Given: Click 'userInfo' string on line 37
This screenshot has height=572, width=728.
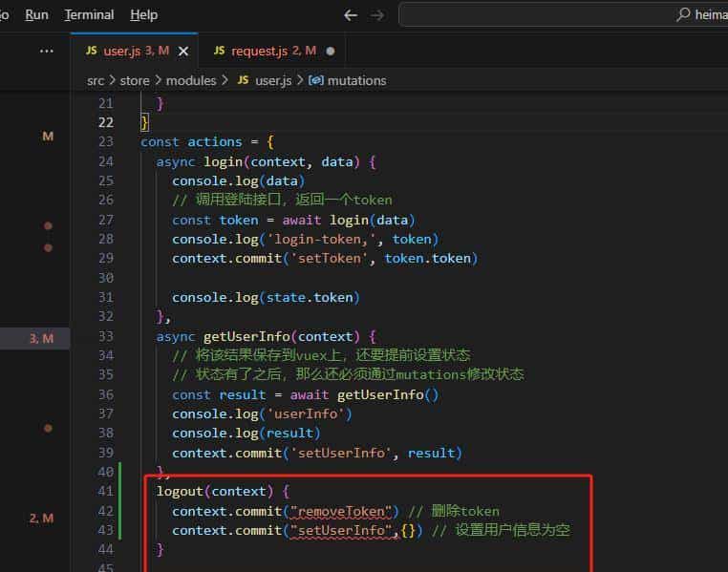Looking at the screenshot, I should tap(306, 413).
